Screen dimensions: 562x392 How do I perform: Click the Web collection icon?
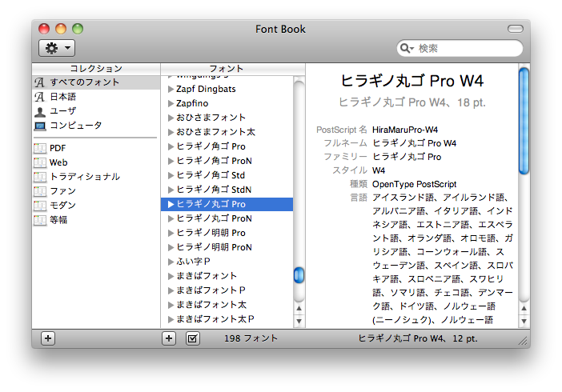pos(40,162)
